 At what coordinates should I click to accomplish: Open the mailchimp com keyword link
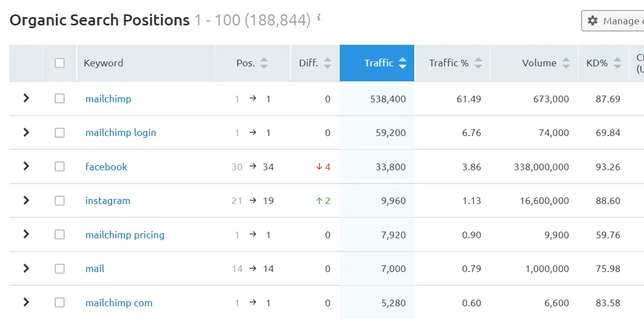point(119,302)
